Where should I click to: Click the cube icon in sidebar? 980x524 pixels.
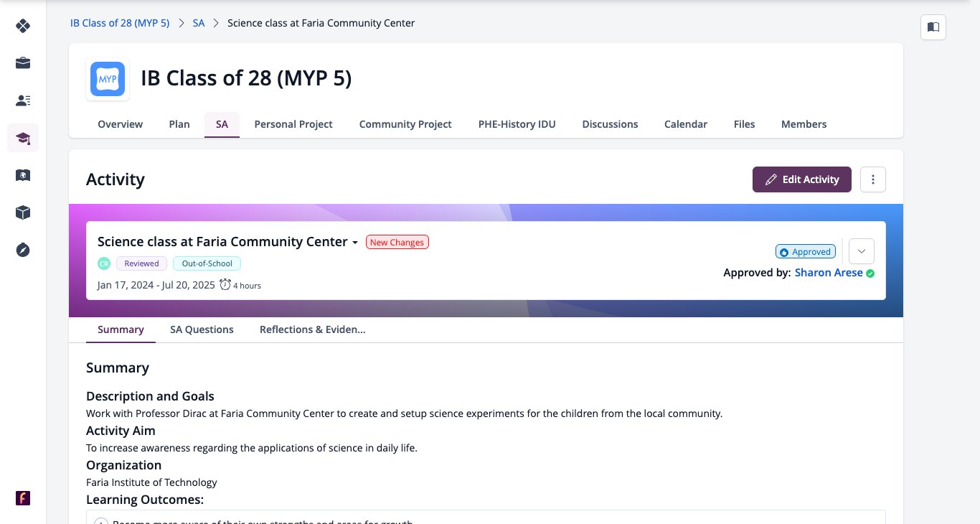23,212
